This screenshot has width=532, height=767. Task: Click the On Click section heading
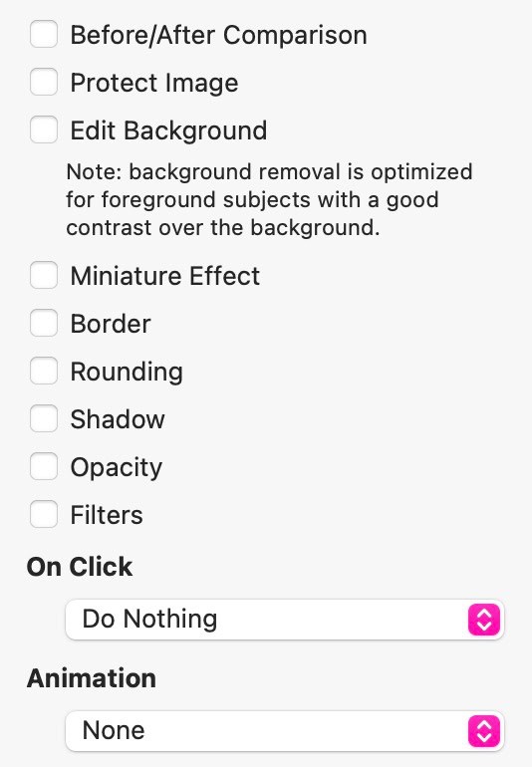[80, 567]
